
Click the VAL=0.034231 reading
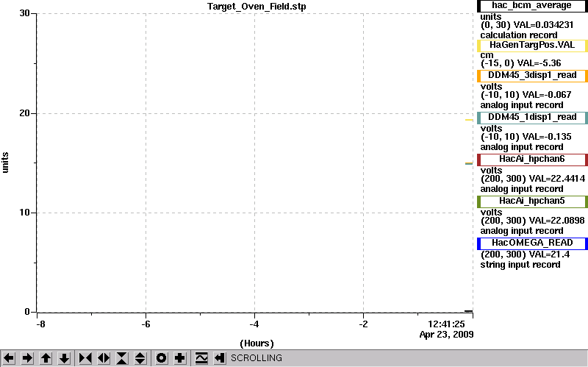(543, 25)
